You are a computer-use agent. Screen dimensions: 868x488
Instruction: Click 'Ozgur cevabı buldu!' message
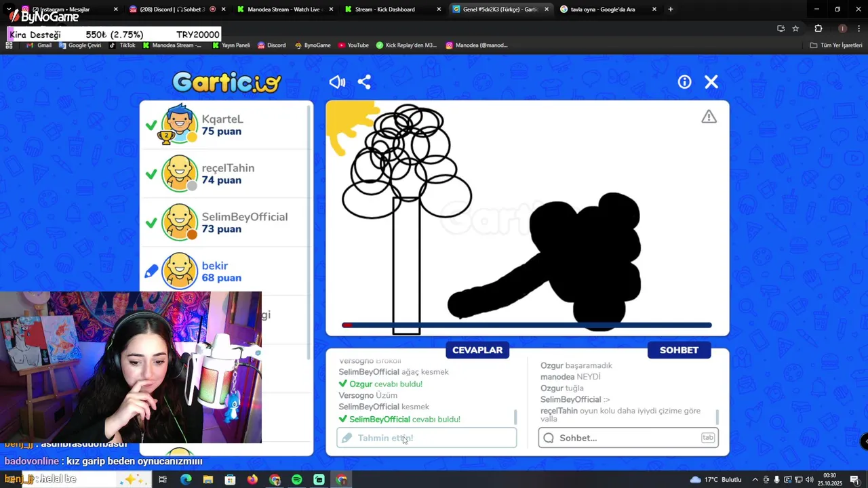point(380,384)
